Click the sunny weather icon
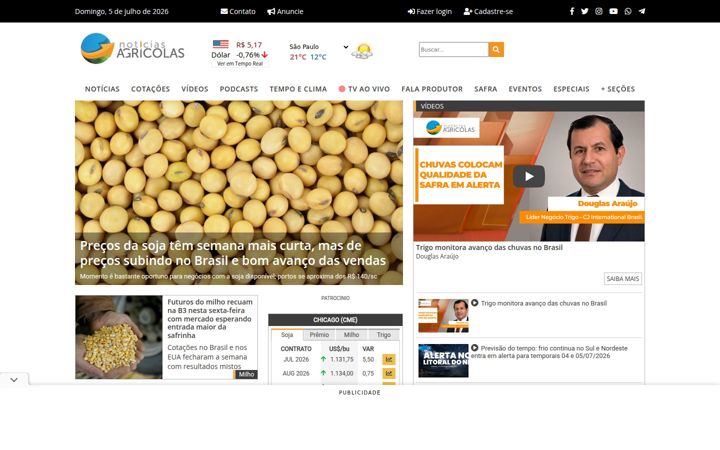Screen dimensions: 720x450 362,51
